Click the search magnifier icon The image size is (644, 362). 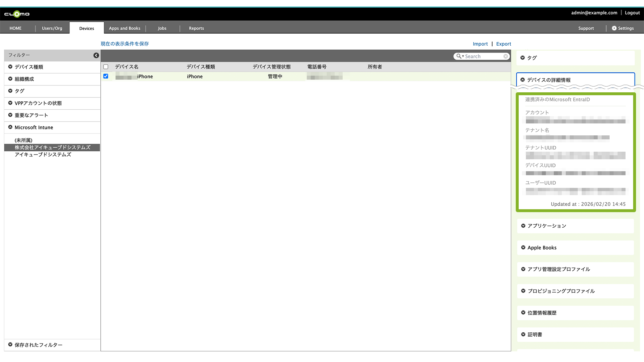point(459,56)
